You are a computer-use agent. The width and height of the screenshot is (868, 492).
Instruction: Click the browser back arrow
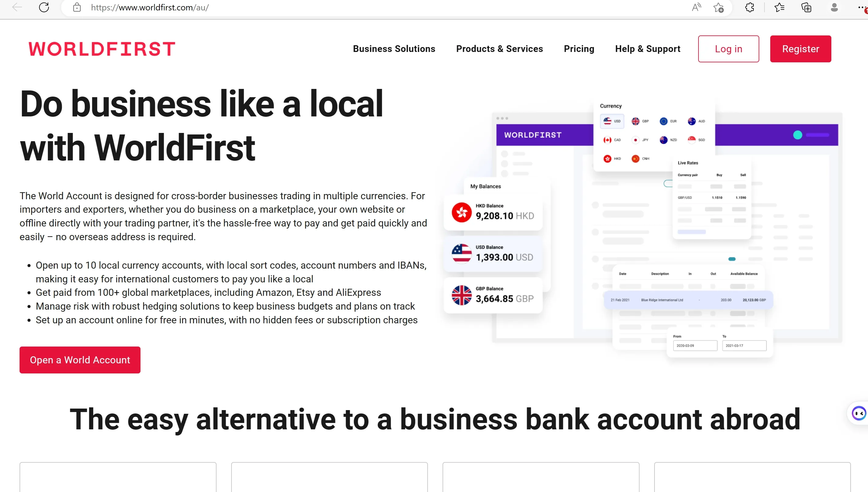coord(17,7)
